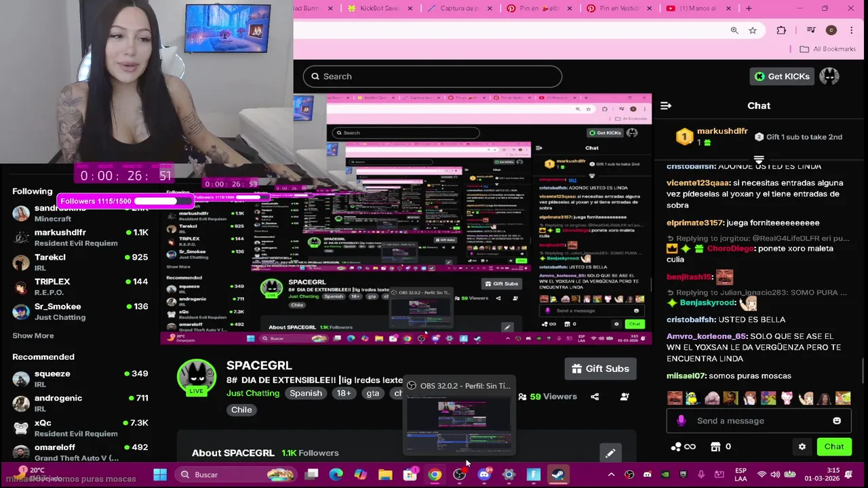The image size is (868, 488).
Task: Open the media controls icon in Chrome
Action: 811,30
